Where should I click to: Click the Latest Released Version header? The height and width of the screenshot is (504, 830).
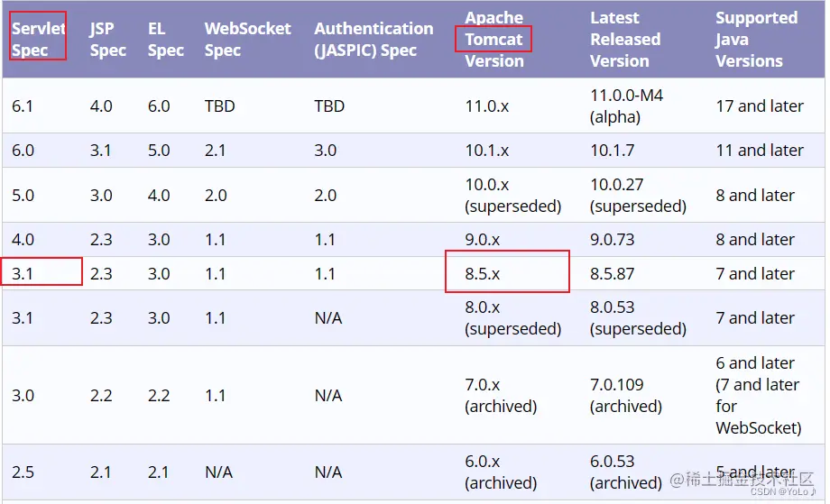[625, 39]
